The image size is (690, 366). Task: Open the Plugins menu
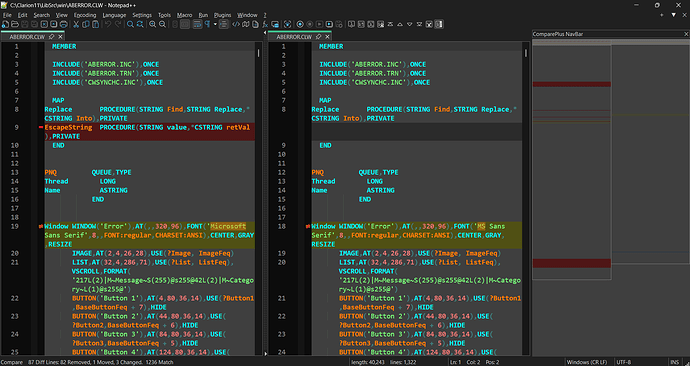(x=223, y=15)
